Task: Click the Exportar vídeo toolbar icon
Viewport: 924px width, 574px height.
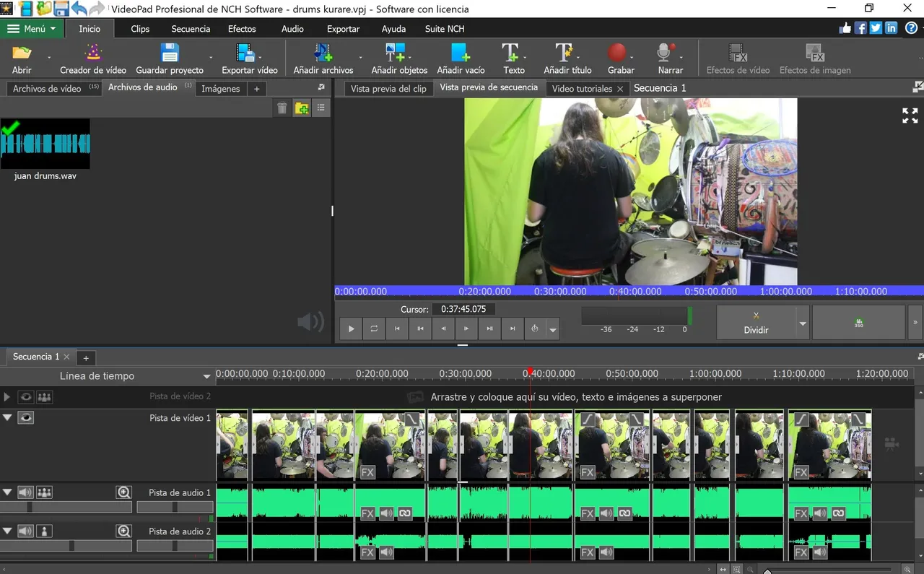Action: click(x=245, y=53)
